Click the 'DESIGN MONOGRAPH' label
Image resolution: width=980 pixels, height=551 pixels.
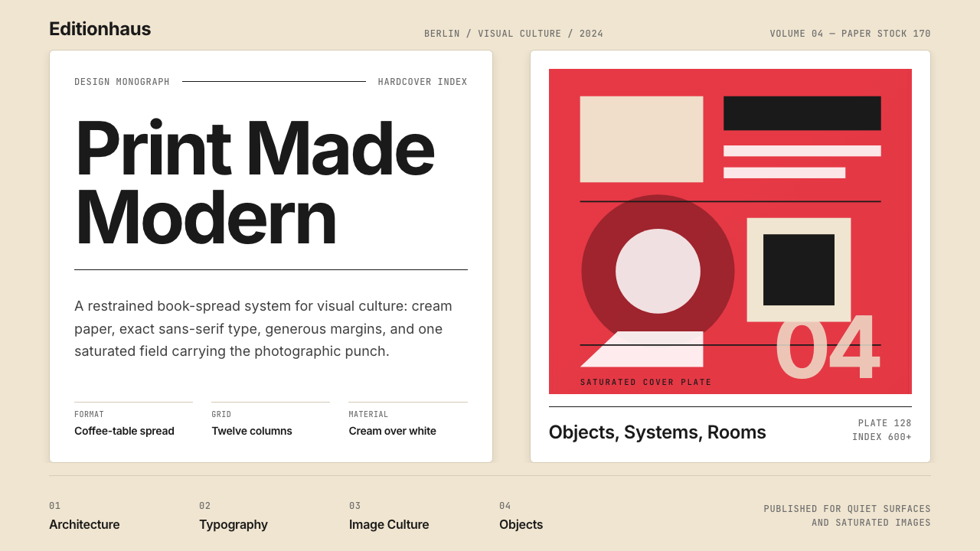pyautogui.click(x=122, y=82)
